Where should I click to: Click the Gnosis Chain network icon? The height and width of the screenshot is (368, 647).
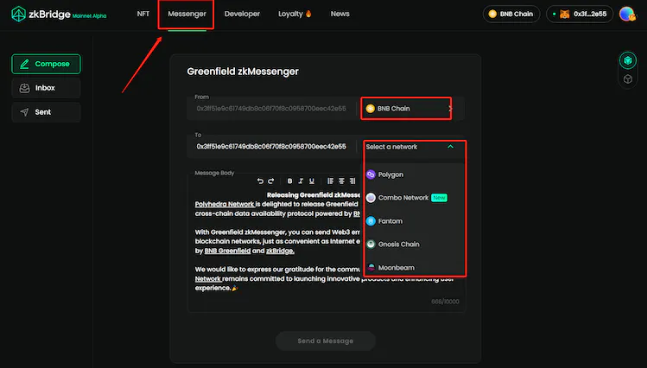click(371, 244)
